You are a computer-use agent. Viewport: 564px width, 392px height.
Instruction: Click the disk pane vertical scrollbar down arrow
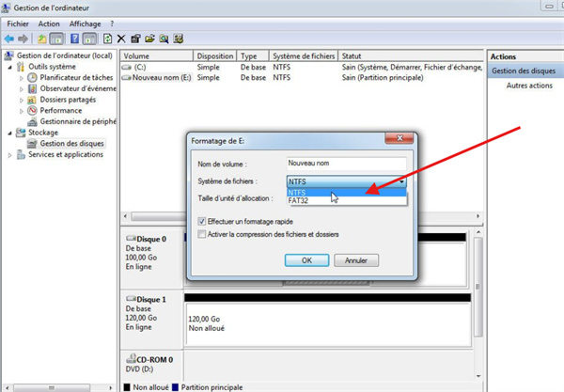(x=478, y=376)
